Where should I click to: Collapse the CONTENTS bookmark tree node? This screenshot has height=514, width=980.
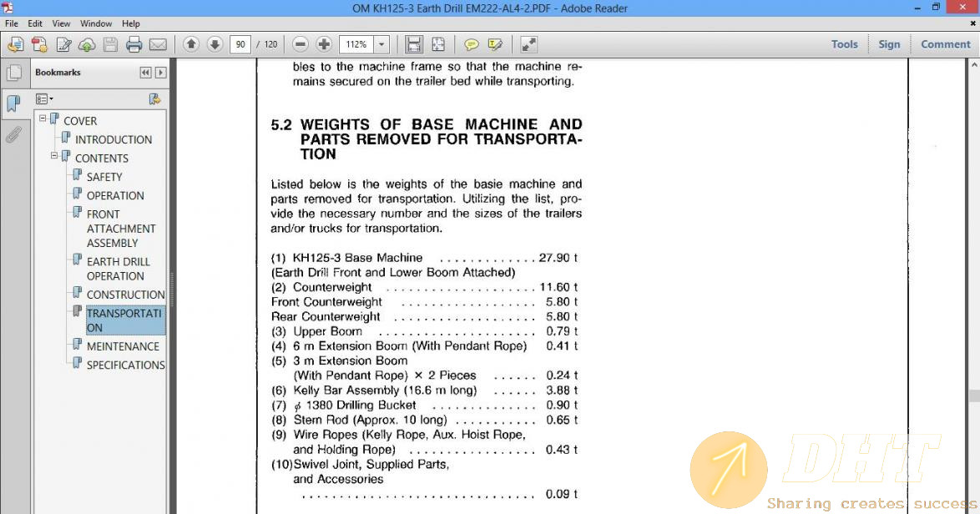point(54,155)
